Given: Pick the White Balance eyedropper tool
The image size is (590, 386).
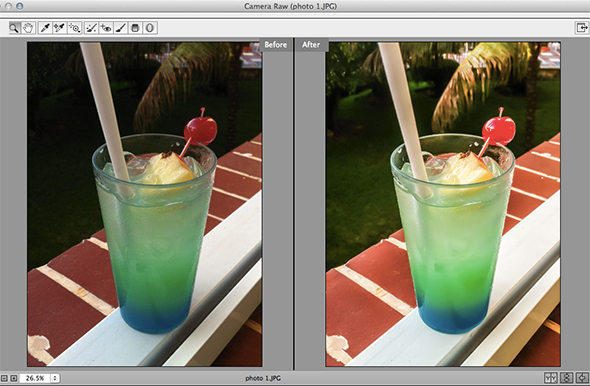Looking at the screenshot, I should [45, 28].
